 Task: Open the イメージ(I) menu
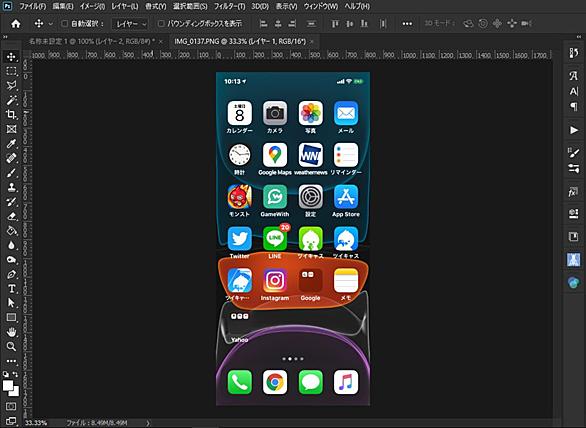(x=92, y=6)
